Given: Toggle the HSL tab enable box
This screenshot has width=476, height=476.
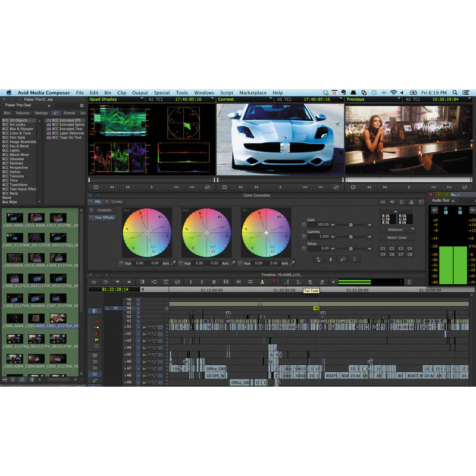Looking at the screenshot, I should tap(90, 202).
